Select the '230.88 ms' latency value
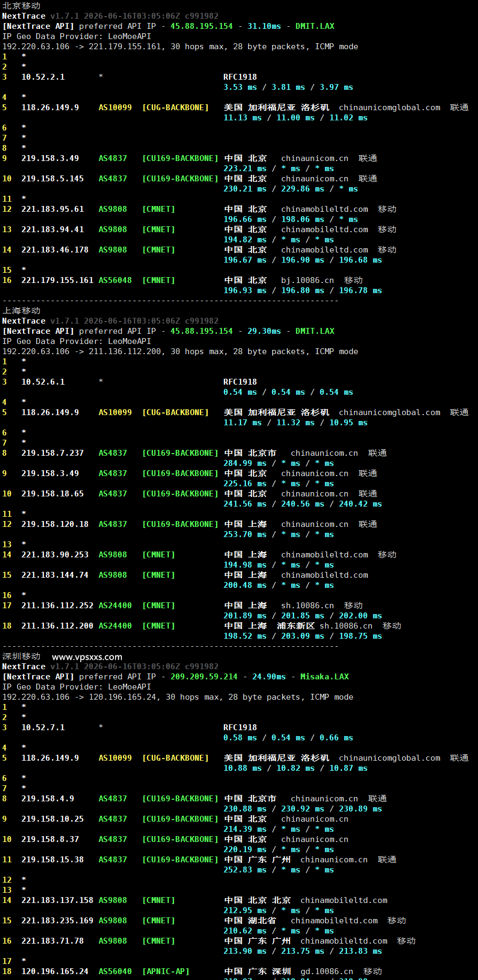This screenshot has height=980, width=478. click(x=245, y=808)
